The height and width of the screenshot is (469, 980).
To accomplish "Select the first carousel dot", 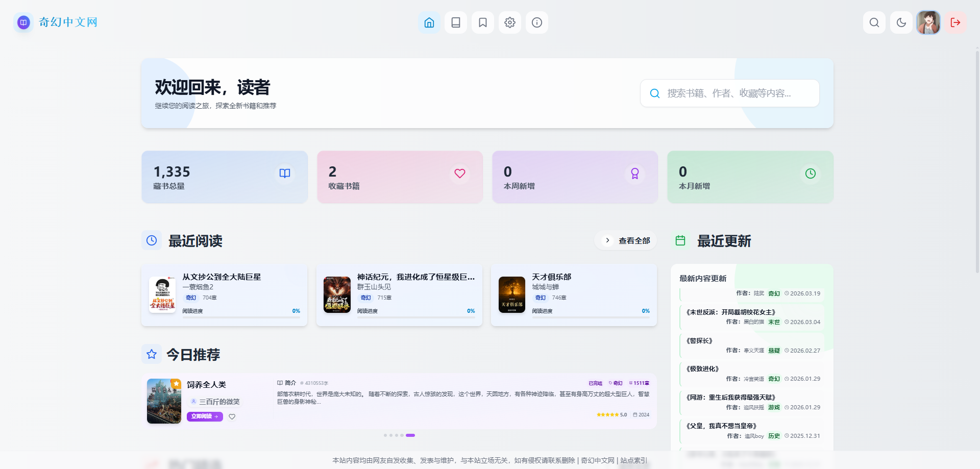I will point(385,435).
